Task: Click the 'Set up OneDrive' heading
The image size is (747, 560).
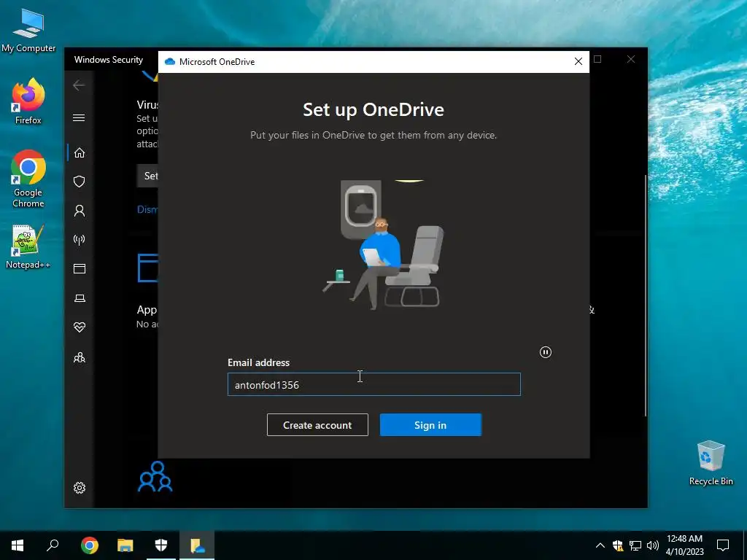Action: pos(373,110)
